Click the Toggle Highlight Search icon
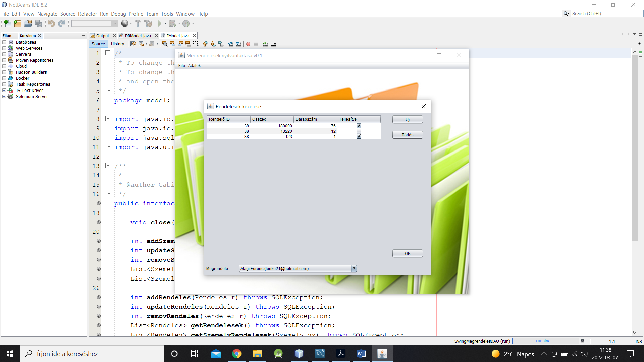Image resolution: width=644 pixels, height=362 pixels. click(188, 44)
